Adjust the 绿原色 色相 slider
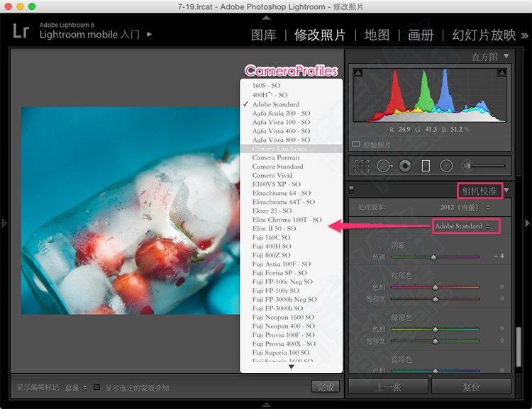Image resolution: width=532 pixels, height=409 pixels. click(x=436, y=329)
